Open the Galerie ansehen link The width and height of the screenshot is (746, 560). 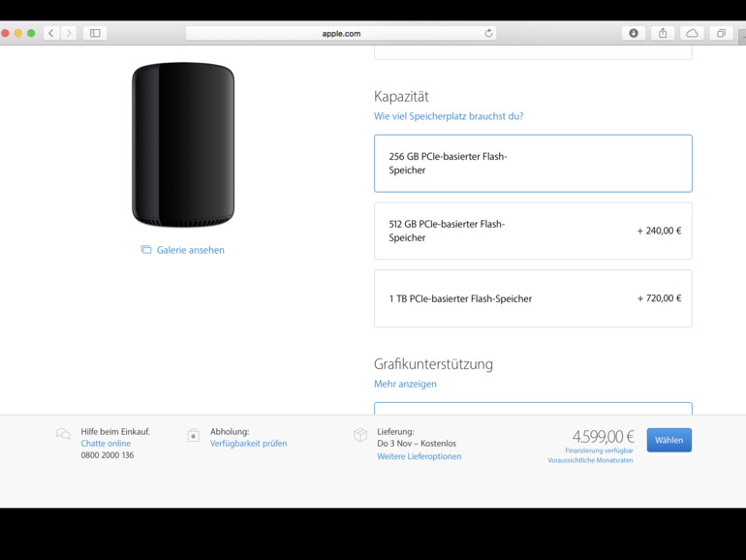[x=190, y=250]
